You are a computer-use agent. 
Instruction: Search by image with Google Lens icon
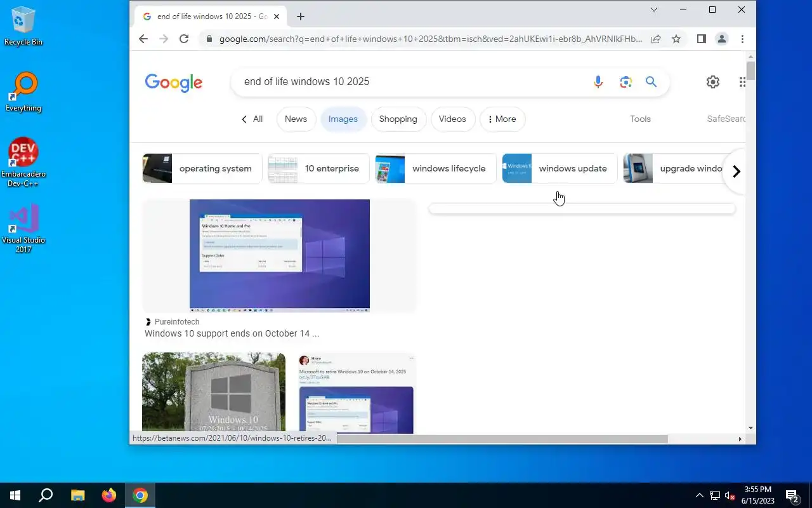point(626,81)
